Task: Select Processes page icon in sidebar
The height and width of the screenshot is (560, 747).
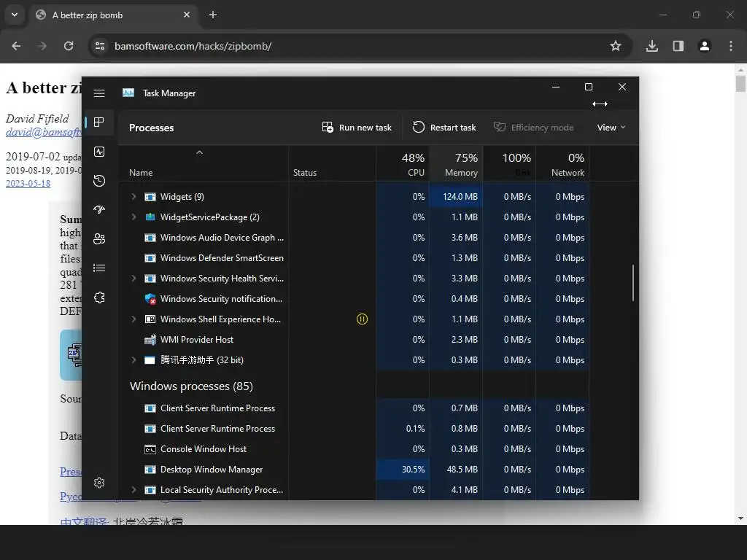Action: (x=99, y=122)
